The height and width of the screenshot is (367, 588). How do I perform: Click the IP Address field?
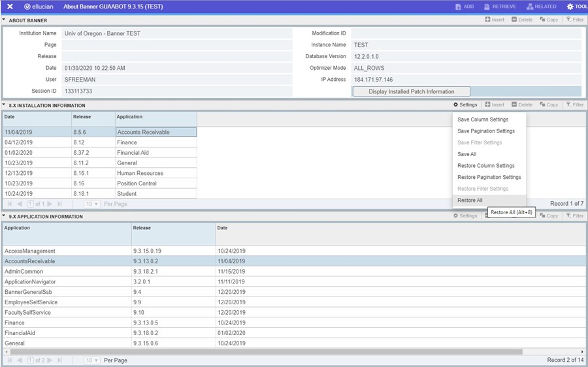466,80
